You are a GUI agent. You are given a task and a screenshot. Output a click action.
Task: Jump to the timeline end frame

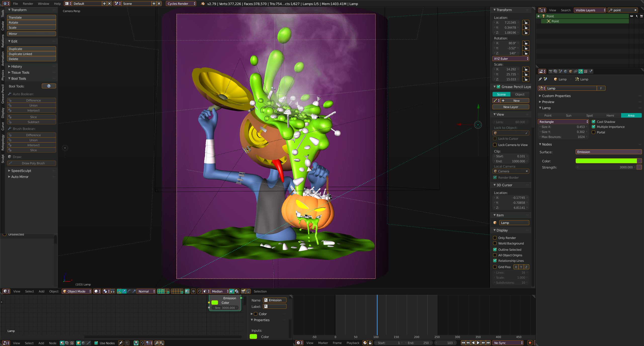(488, 343)
